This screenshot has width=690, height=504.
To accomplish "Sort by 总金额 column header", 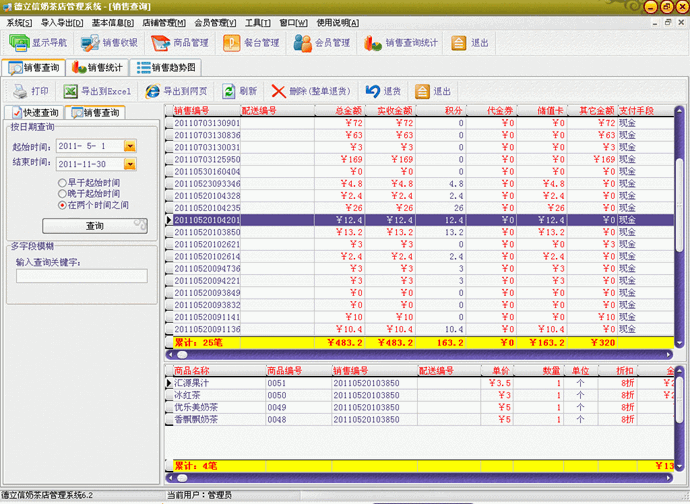I will [x=339, y=110].
